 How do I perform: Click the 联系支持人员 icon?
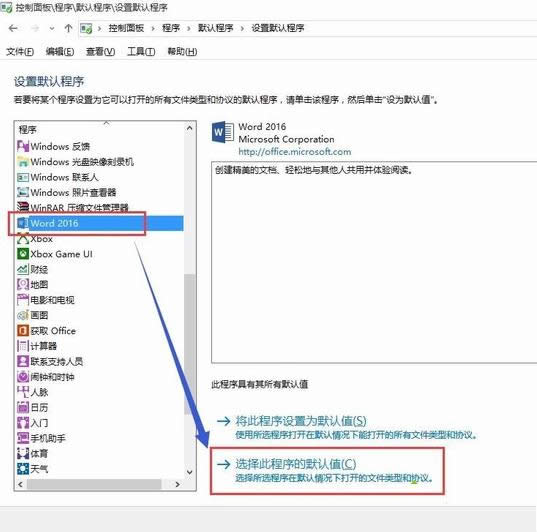click(x=23, y=361)
